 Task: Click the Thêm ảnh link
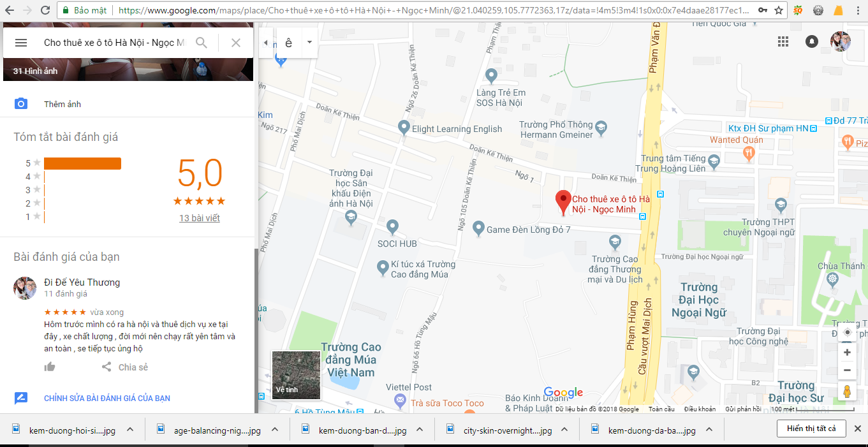click(63, 104)
